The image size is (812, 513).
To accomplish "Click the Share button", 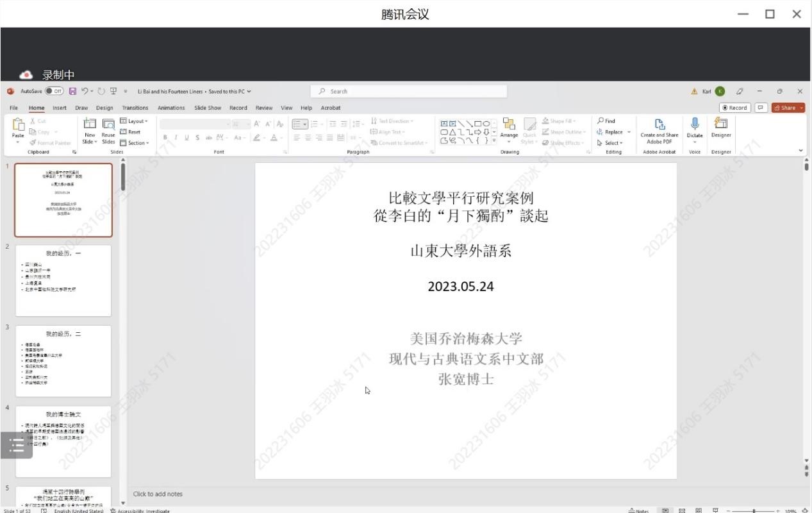I will (x=788, y=108).
